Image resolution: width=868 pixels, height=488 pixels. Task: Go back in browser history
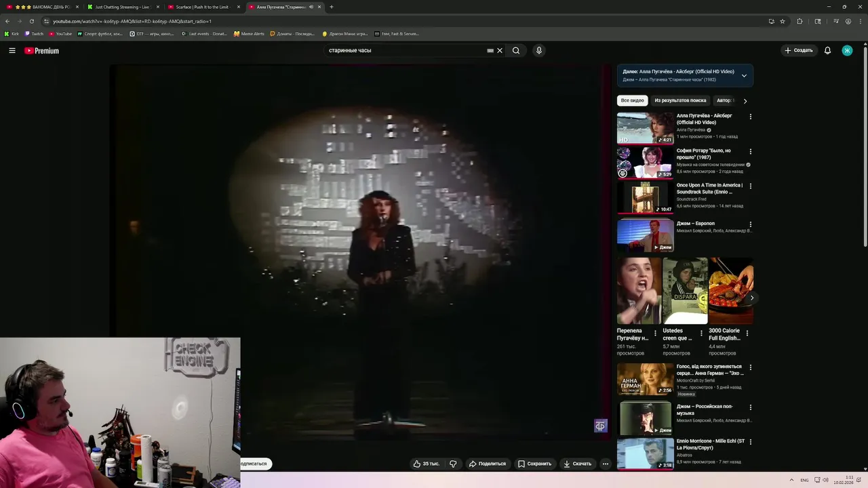(x=7, y=21)
